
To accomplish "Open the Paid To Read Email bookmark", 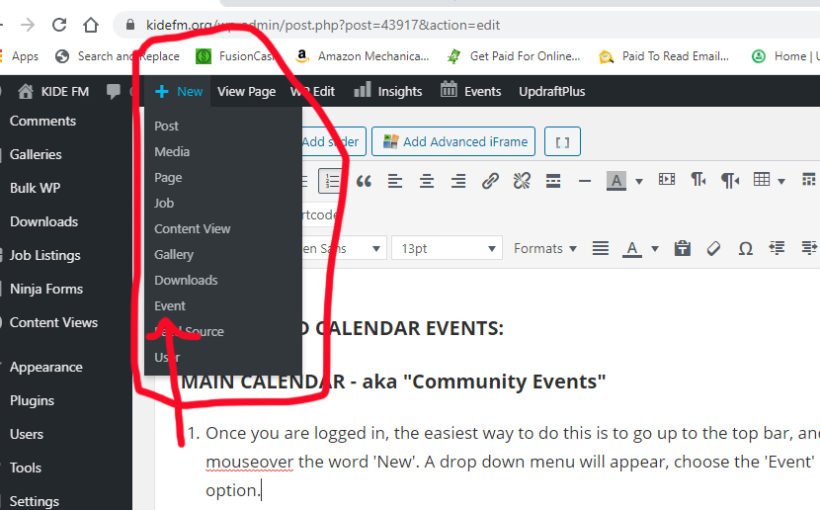I will click(x=664, y=56).
